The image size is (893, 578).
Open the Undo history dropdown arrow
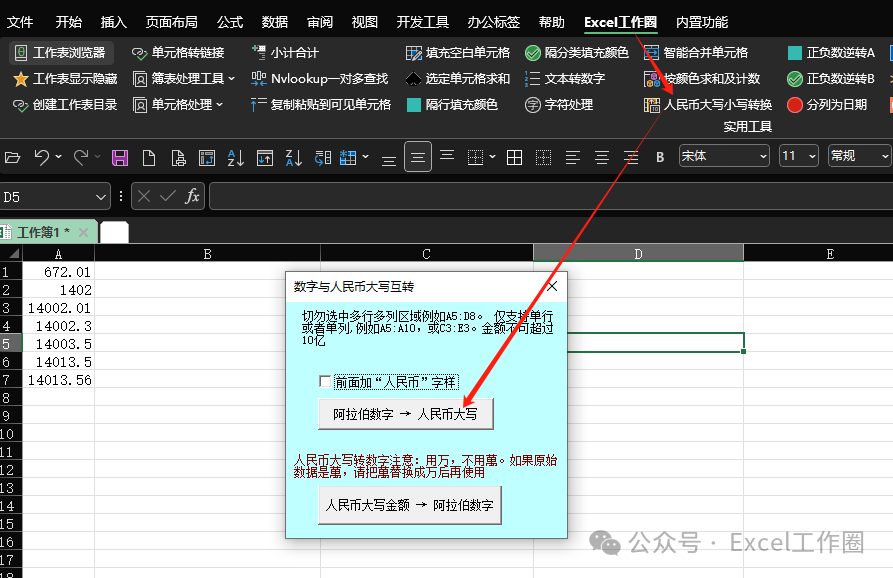pos(59,157)
